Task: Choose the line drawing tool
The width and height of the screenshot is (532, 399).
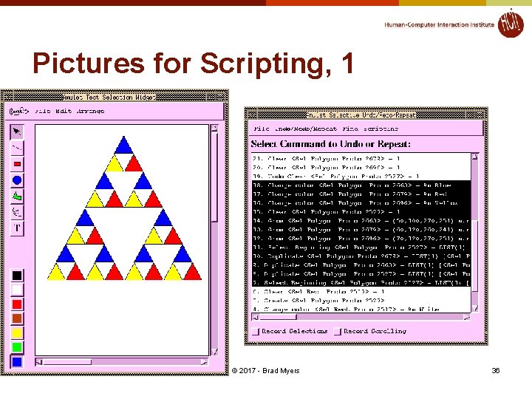Action: click(17, 148)
